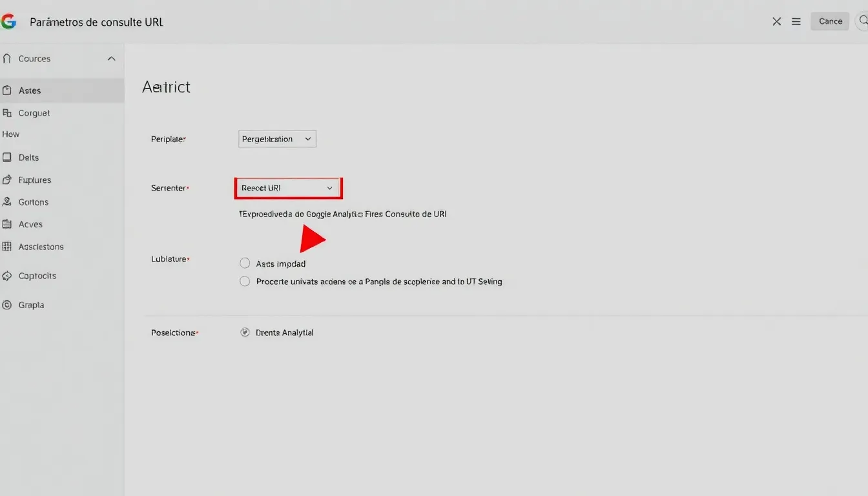This screenshot has height=496, width=868.
Task: Click the Astes sidebar icon
Action: (x=7, y=90)
